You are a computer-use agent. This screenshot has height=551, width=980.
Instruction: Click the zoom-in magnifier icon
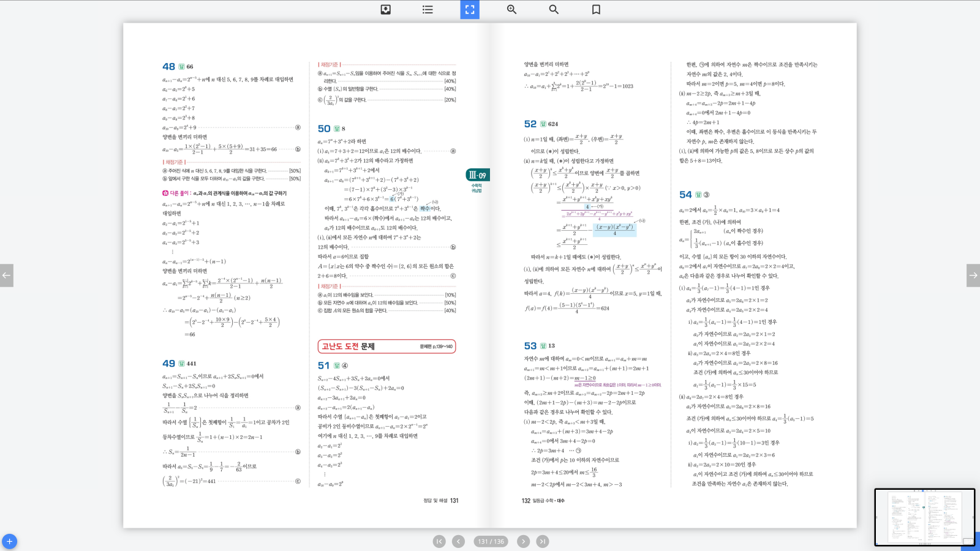click(511, 9)
